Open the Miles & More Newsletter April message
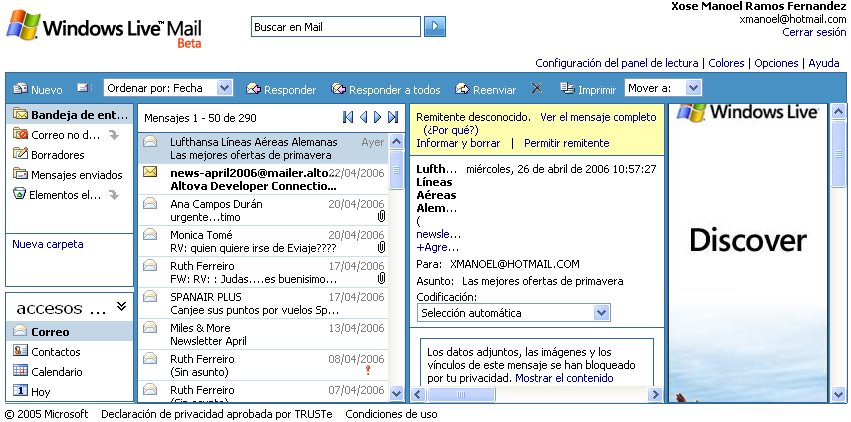This screenshot has width=851, height=422. tap(264, 334)
